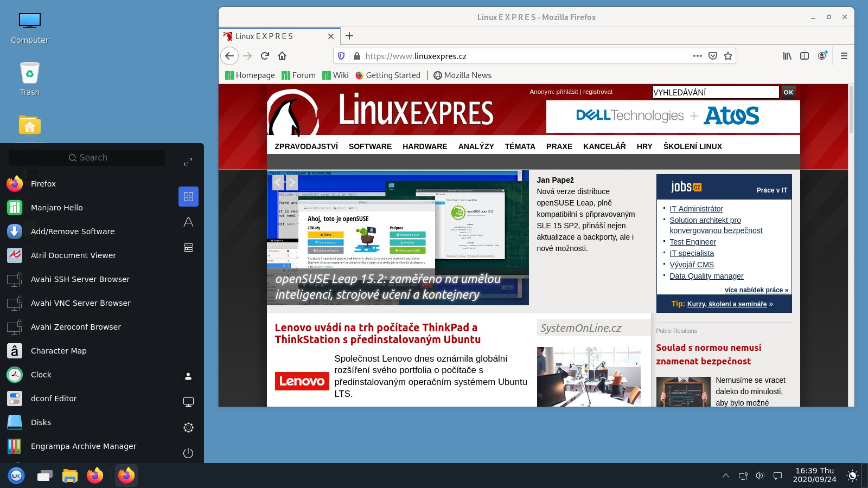This screenshot has height=488, width=868.
Task: Click the app menu Search box
Action: click(x=87, y=157)
